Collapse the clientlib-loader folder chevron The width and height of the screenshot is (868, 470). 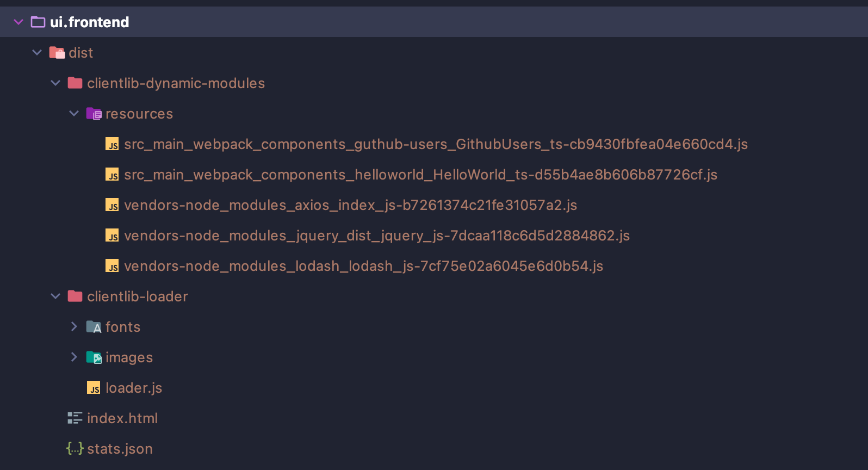[55, 296]
